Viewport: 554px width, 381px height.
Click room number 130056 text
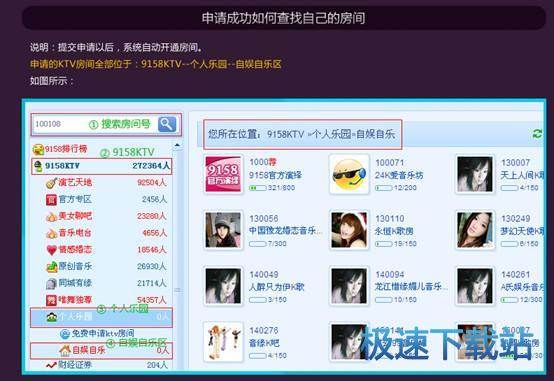[x=264, y=219]
